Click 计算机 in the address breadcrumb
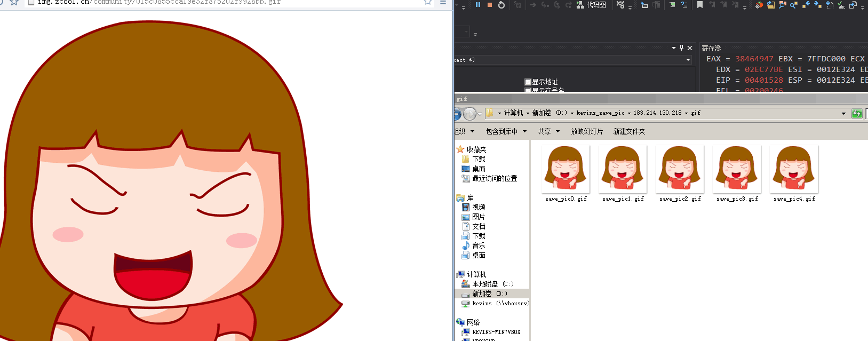Screen dimensions: 868x341 (513, 113)
